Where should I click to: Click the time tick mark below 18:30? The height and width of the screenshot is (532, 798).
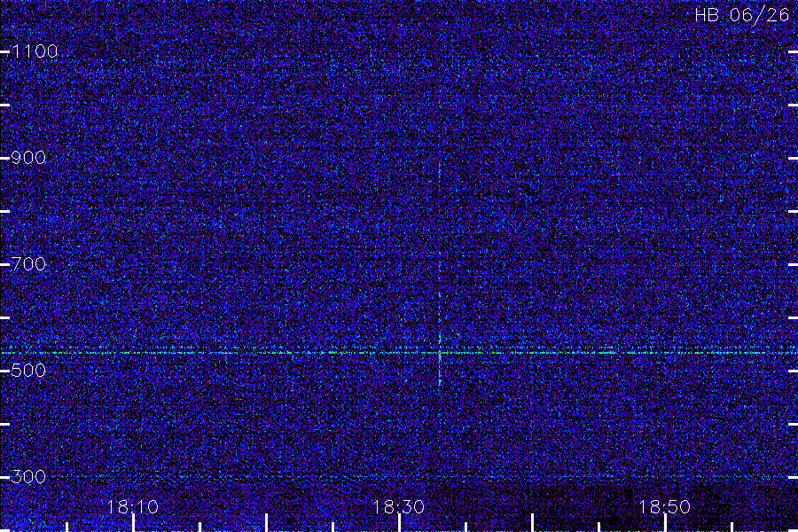[x=400, y=523]
